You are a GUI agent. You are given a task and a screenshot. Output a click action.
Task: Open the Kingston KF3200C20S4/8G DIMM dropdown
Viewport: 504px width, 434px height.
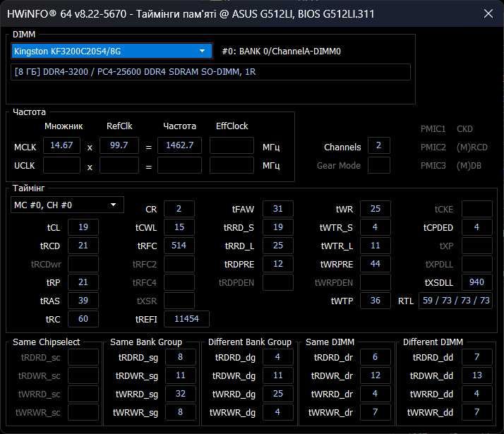click(x=112, y=51)
